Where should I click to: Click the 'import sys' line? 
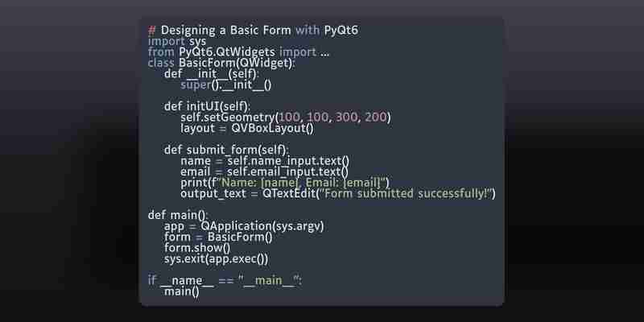(x=177, y=42)
